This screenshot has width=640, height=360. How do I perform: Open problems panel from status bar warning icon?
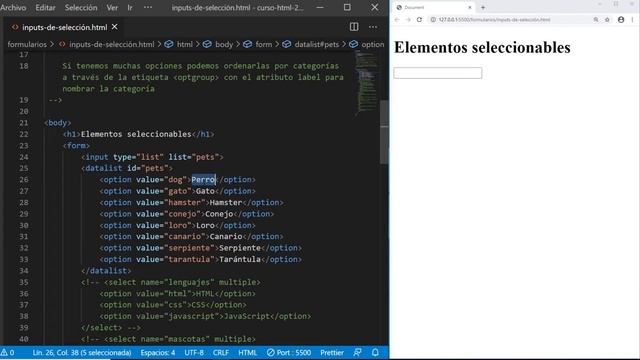pyautogui.click(x=7, y=353)
